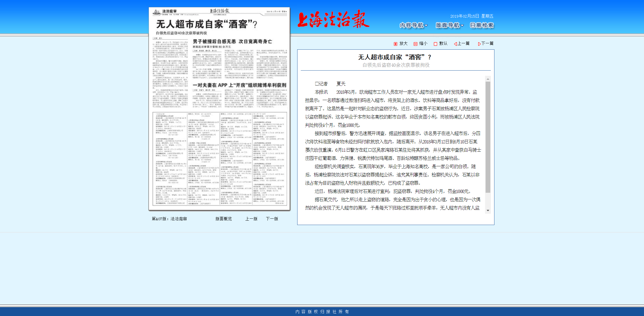Open the next page via 下一版 link
This screenshot has height=316, width=644.
click(x=272, y=219)
